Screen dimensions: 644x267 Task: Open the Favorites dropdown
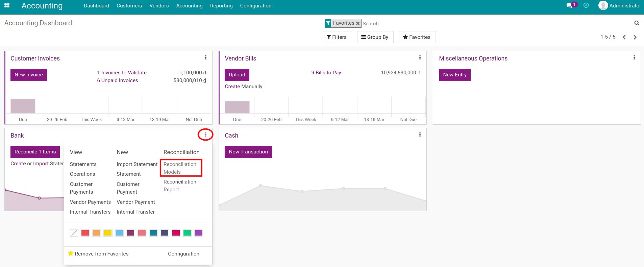coord(417,37)
